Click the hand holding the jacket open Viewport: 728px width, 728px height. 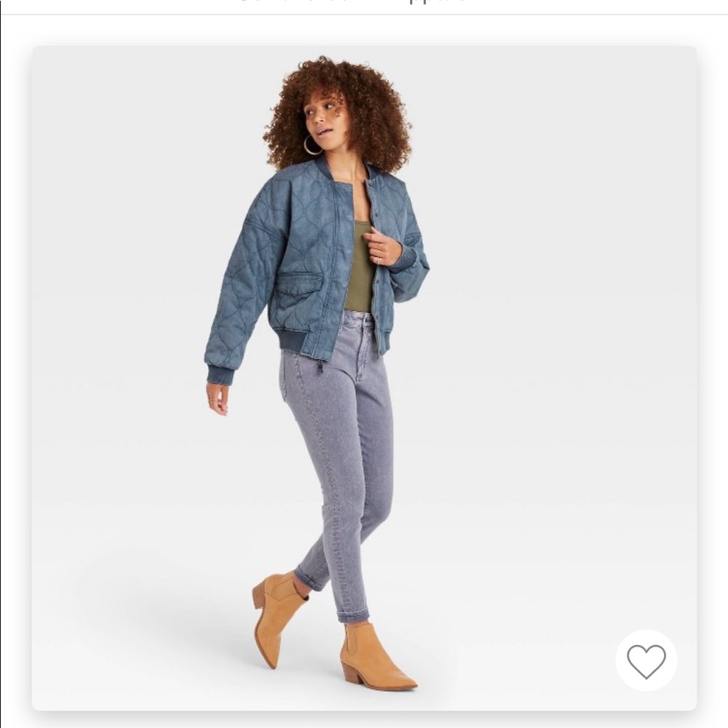click(x=381, y=245)
